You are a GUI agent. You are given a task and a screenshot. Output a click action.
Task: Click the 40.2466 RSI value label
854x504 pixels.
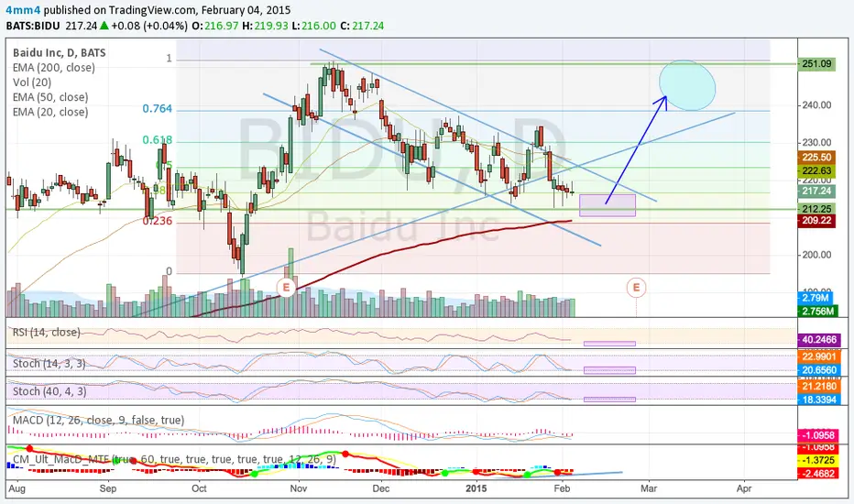(818, 339)
